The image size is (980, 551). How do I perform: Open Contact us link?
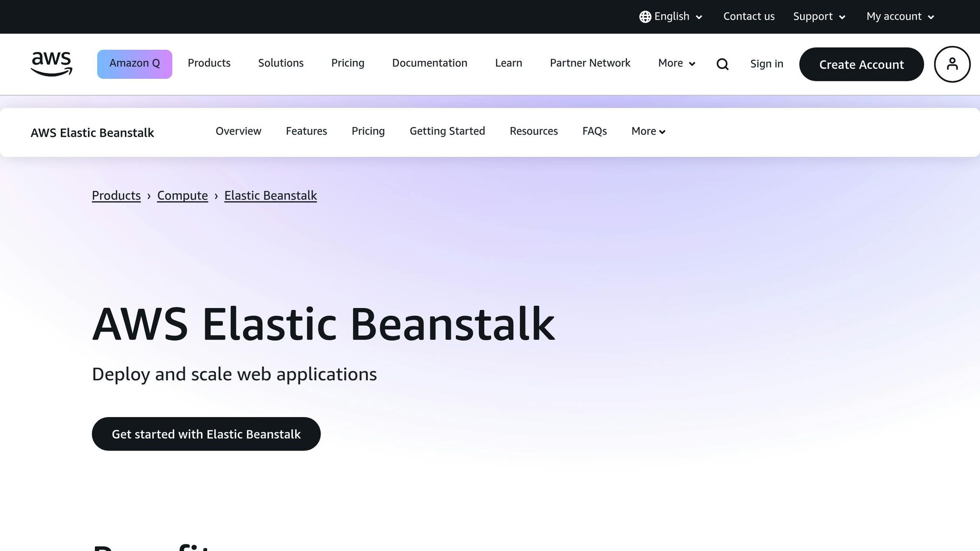749,16
